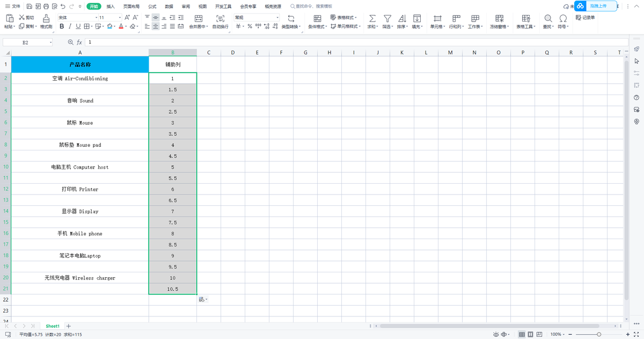Viewport: 644px width, 339px height.
Task: Open the Table Style (表格样式) dropdown
Action: [x=343, y=17]
